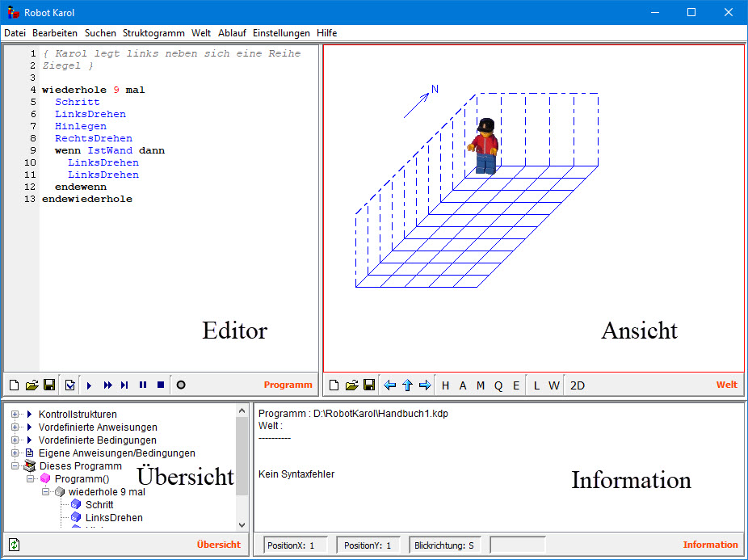
Task: Turn Karol left with the left arrow
Action: pos(390,385)
